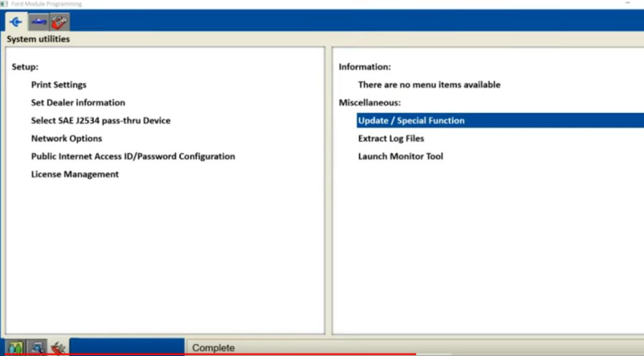Select SAE J2534 pass-thru Device option
644x356 pixels.
click(x=101, y=121)
